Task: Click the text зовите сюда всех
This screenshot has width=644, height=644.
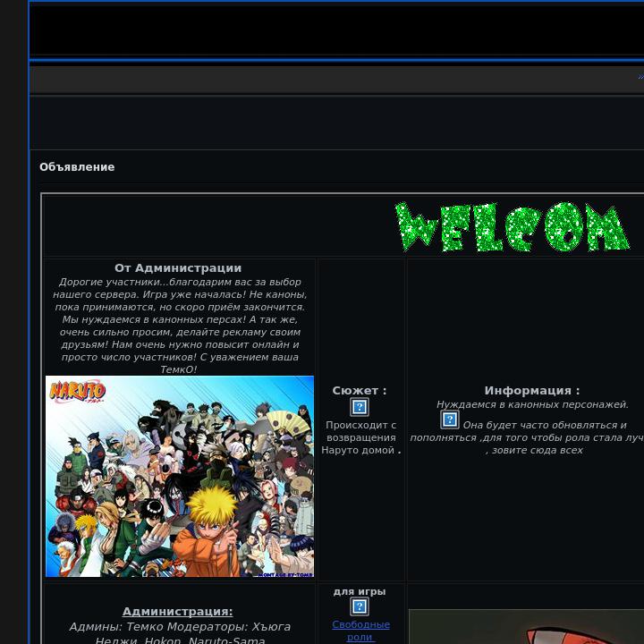Action: tap(538, 450)
